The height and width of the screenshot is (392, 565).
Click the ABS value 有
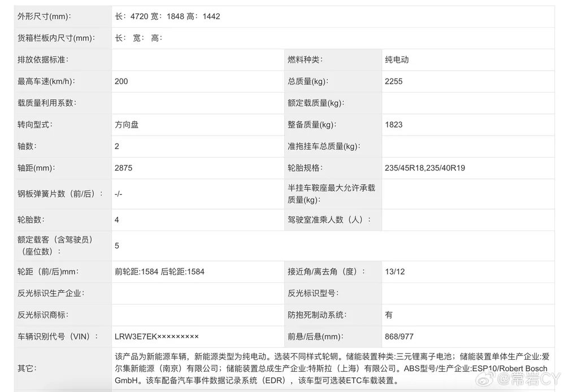pos(389,315)
